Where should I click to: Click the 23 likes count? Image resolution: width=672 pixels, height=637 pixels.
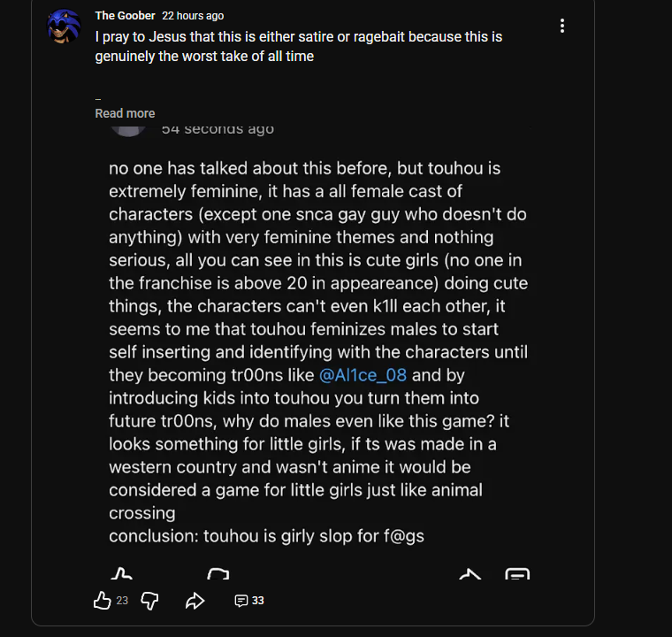(122, 601)
